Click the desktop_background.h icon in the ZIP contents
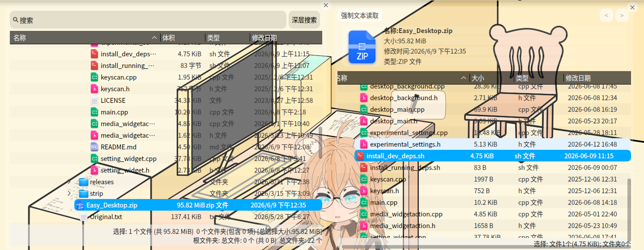644x250 pixels. click(364, 98)
